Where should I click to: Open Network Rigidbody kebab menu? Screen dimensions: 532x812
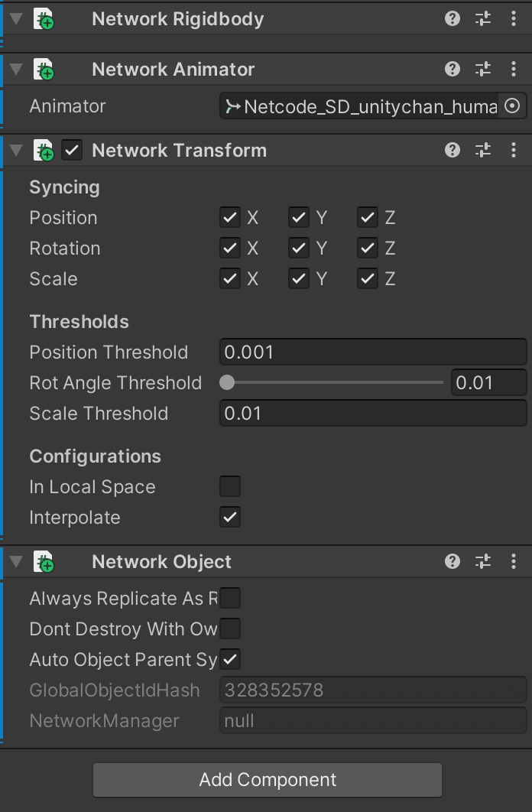[x=513, y=19]
